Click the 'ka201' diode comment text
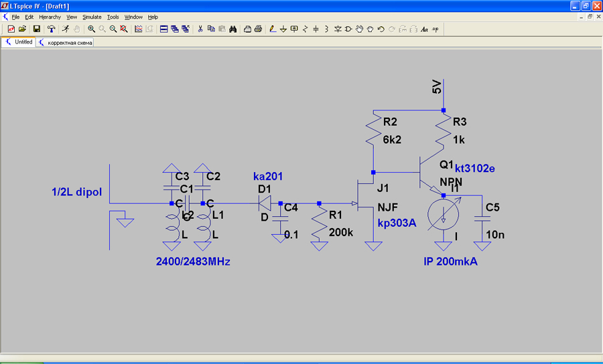 [268, 176]
